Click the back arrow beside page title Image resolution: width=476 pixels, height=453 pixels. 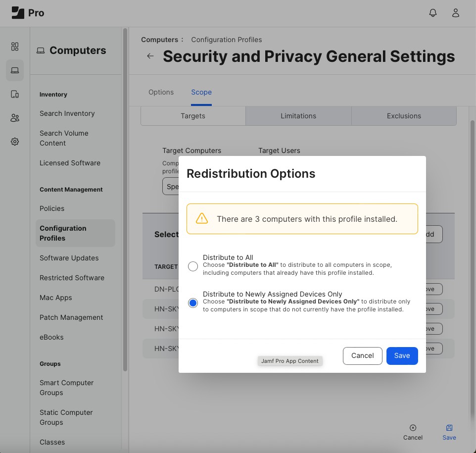coord(150,56)
